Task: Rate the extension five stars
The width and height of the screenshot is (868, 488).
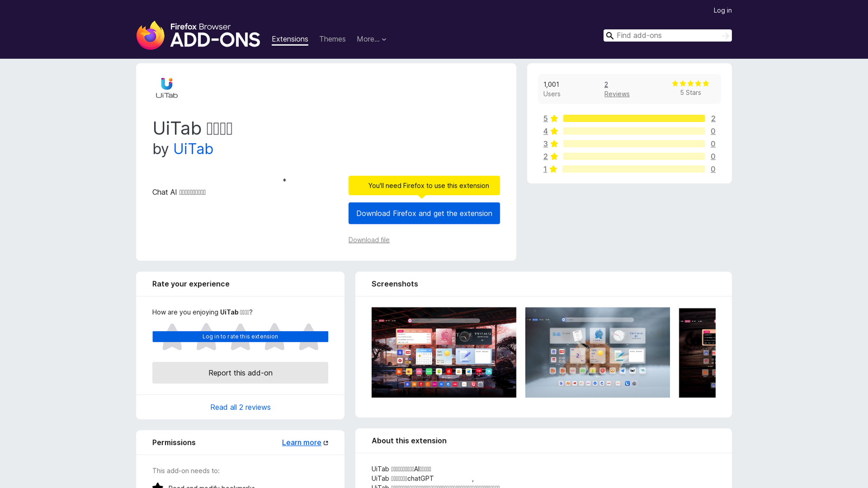Action: 309,337
